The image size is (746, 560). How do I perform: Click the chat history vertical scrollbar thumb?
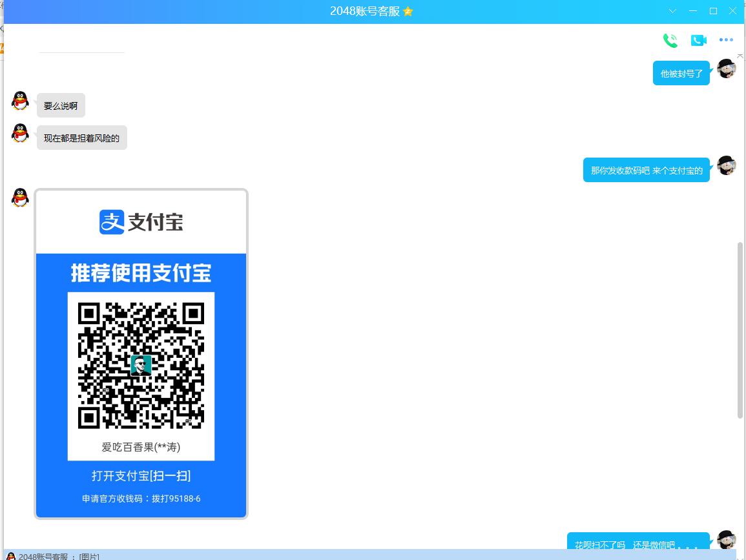pos(740,330)
